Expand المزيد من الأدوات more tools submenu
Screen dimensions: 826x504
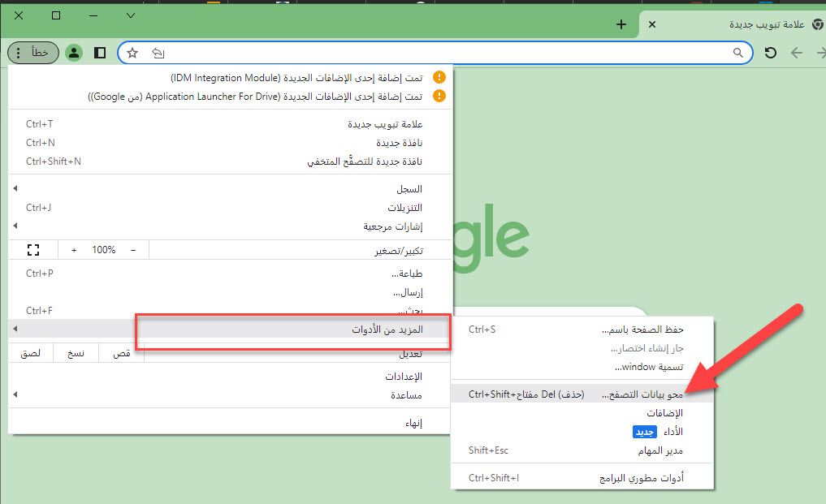(230, 330)
